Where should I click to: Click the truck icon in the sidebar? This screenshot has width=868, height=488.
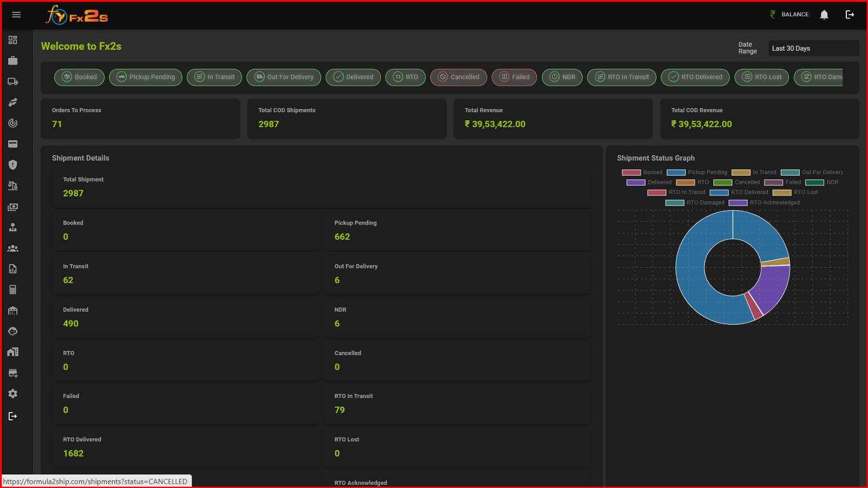click(x=13, y=81)
